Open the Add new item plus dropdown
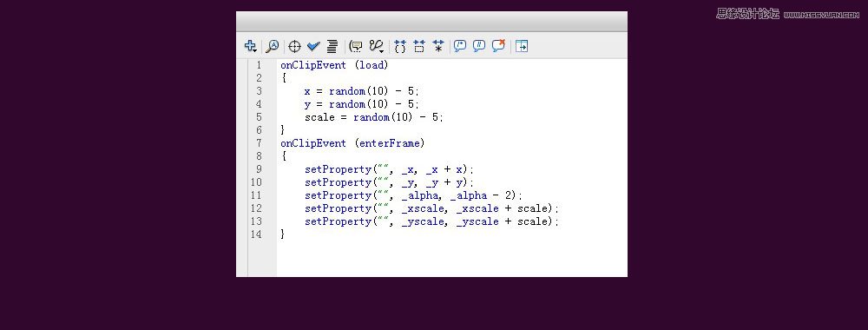 pos(250,46)
